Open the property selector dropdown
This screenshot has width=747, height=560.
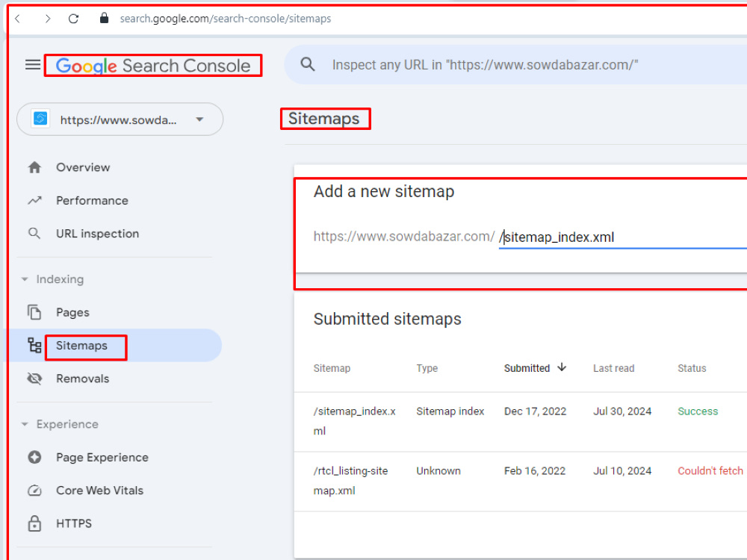(x=120, y=119)
